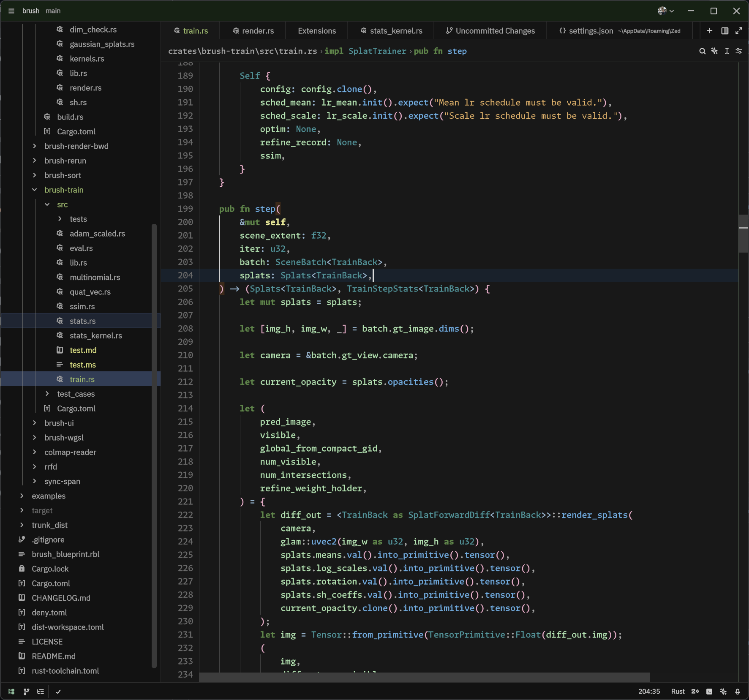Viewport: 749px width, 700px height.
Task: Open the stats_kernel.rs tab
Action: [x=392, y=31]
